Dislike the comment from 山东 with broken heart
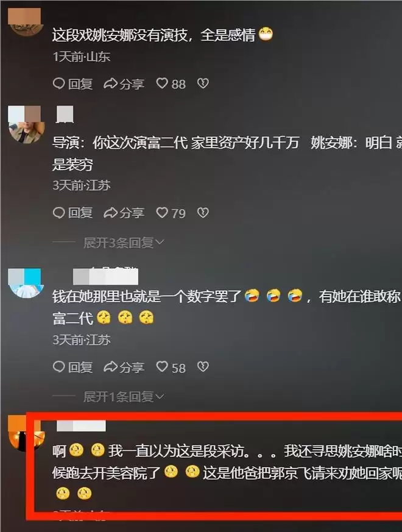 click(203, 83)
